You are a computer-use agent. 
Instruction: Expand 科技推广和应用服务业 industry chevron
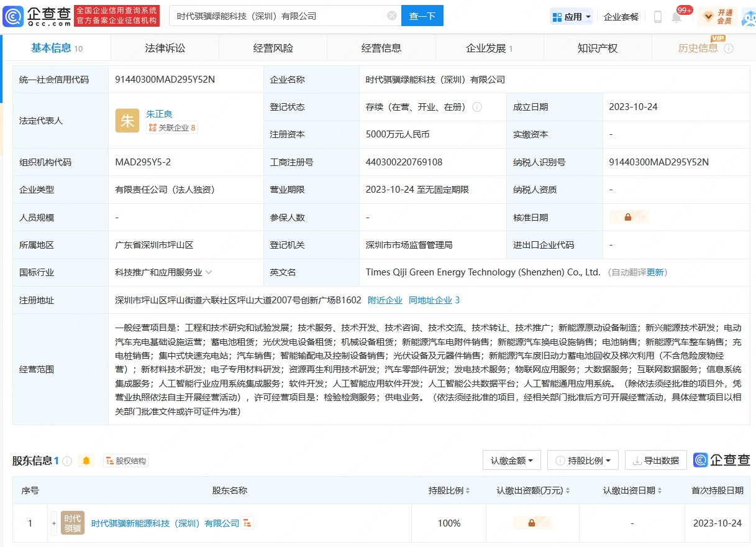pyautogui.click(x=209, y=272)
